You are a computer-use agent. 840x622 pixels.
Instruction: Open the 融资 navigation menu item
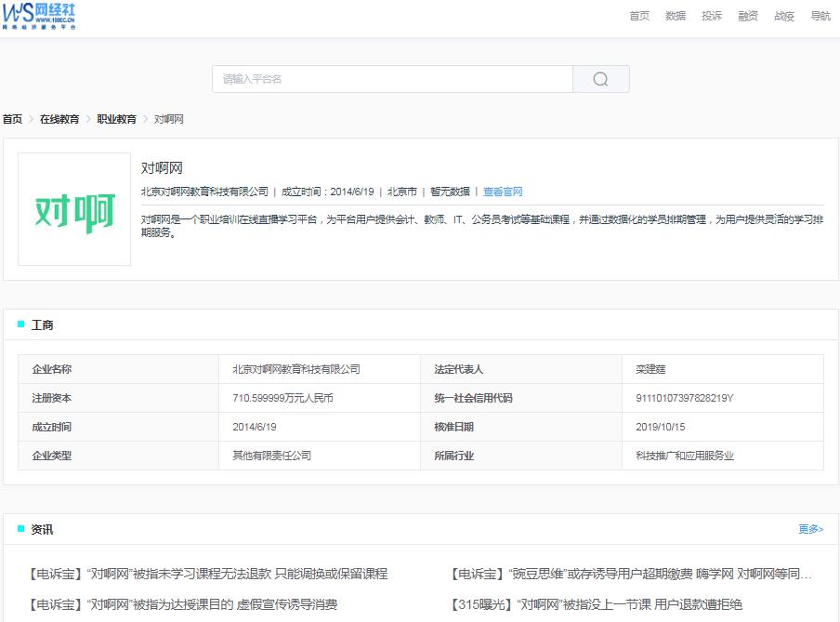coord(747,16)
